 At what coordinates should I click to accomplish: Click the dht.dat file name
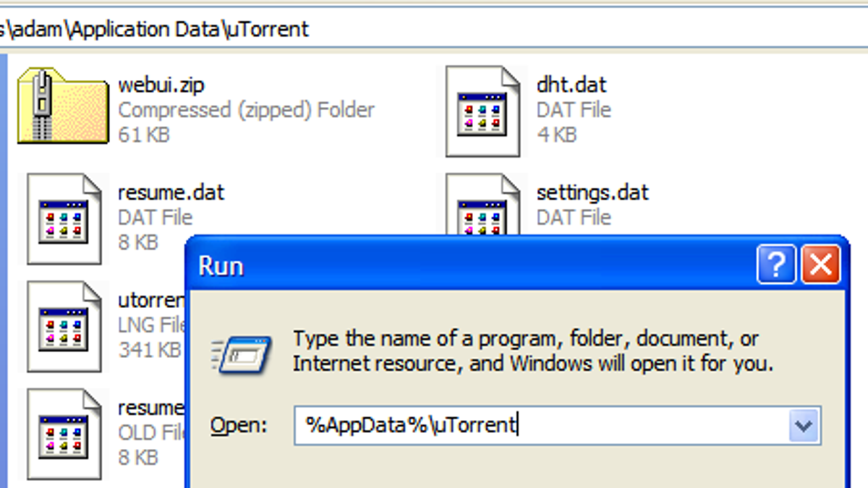point(571,85)
